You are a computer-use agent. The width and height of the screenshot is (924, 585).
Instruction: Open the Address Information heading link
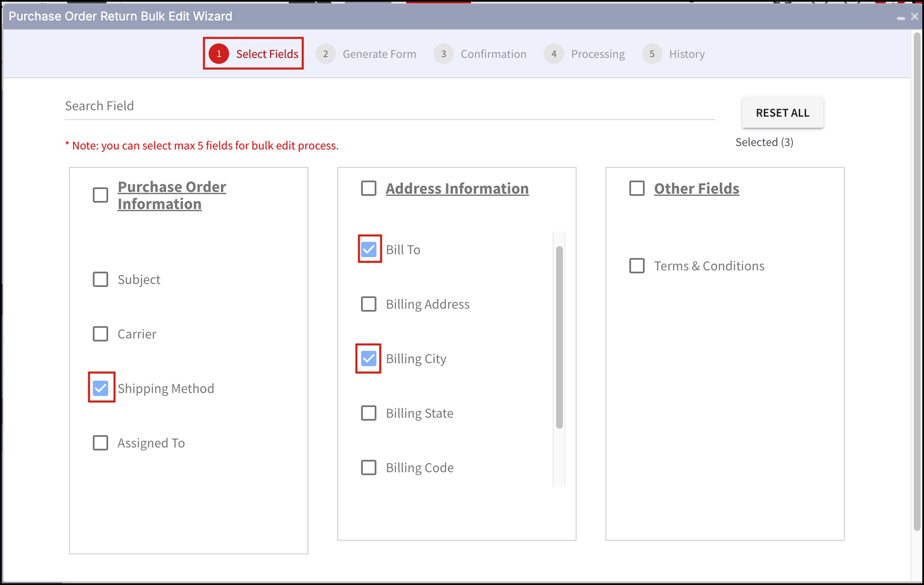[x=457, y=188]
